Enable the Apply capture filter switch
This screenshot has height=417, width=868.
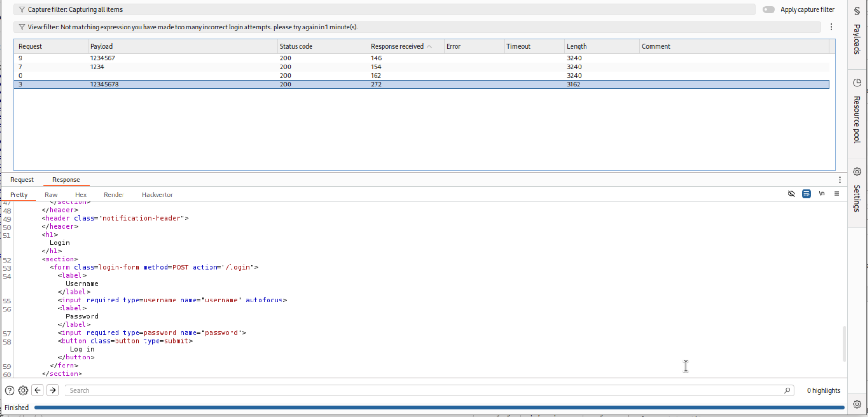(x=768, y=9)
